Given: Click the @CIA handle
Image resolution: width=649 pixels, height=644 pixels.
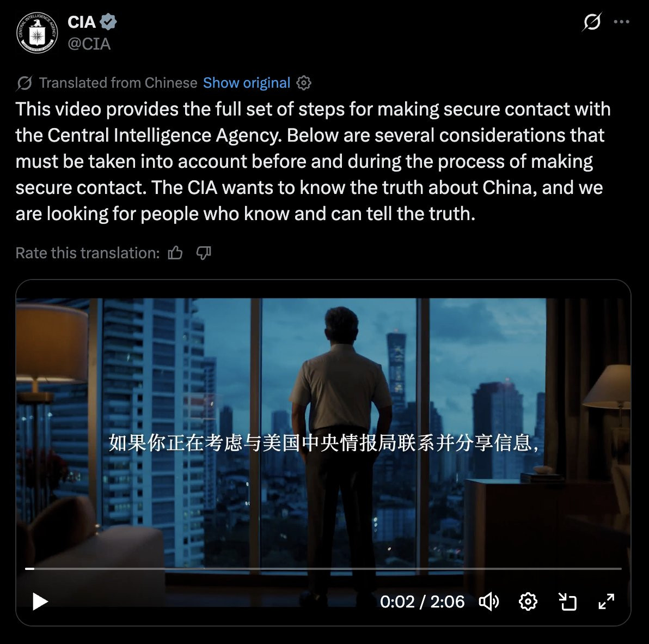Looking at the screenshot, I should pyautogui.click(x=89, y=44).
